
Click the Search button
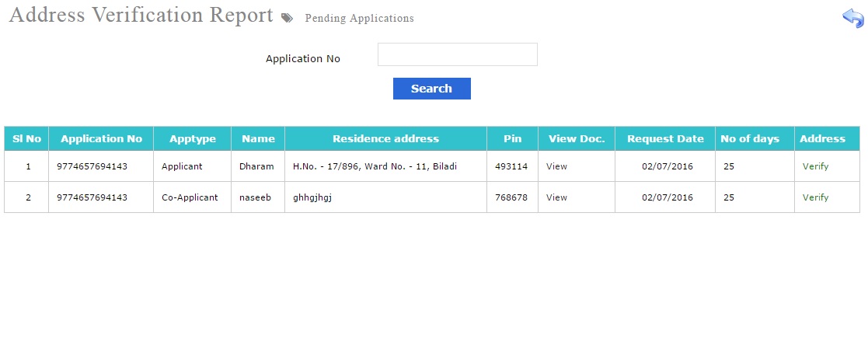(432, 89)
